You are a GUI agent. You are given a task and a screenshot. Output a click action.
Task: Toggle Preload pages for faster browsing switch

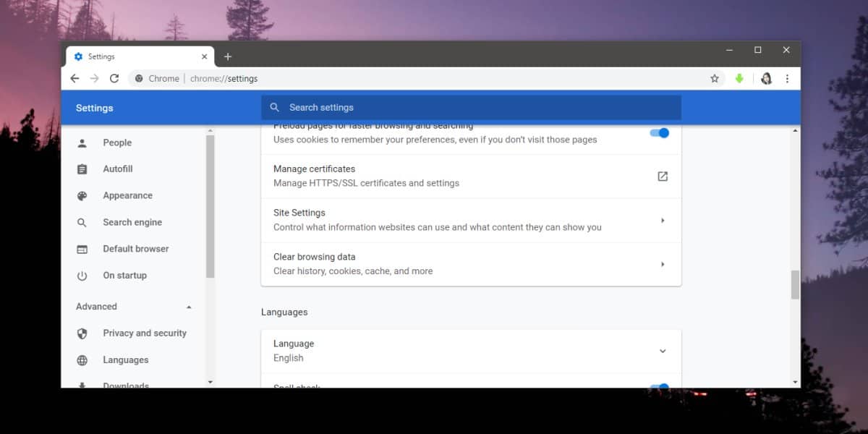[659, 132]
